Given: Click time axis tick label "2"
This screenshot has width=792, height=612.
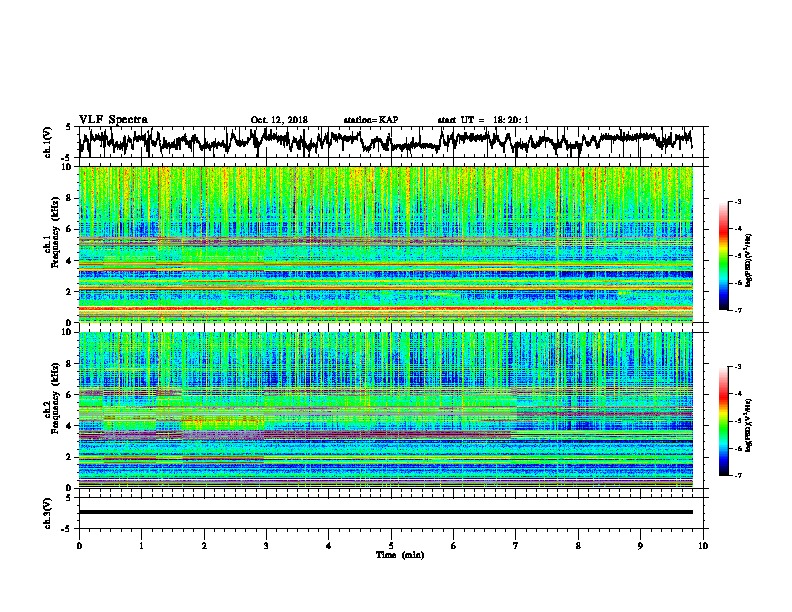Looking at the screenshot, I should 204,546.
